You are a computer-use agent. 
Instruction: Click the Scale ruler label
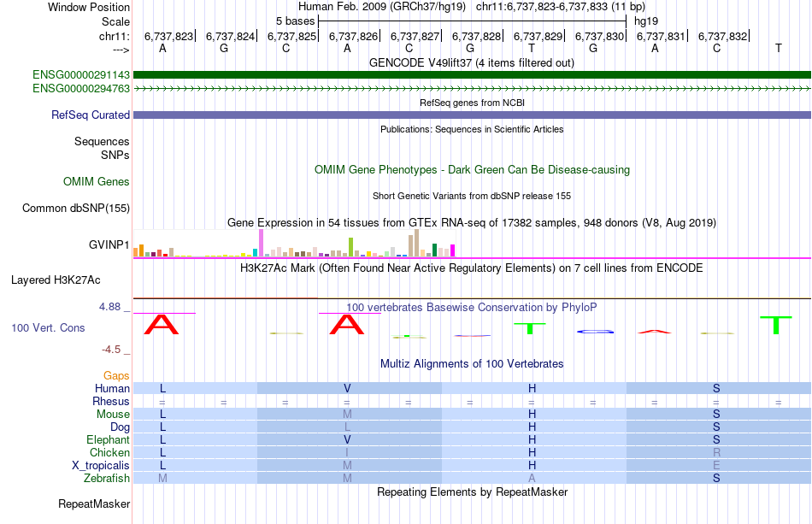(115, 21)
